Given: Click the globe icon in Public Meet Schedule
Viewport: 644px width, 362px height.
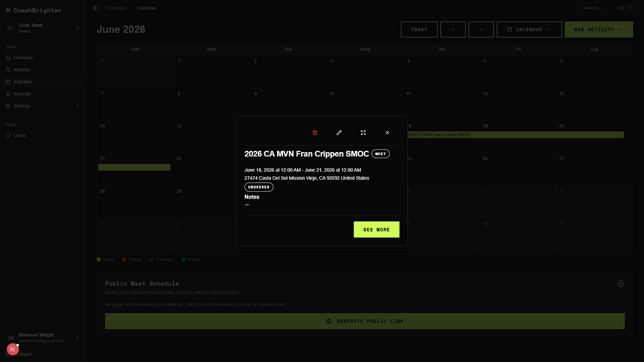Looking at the screenshot, I should (x=620, y=284).
